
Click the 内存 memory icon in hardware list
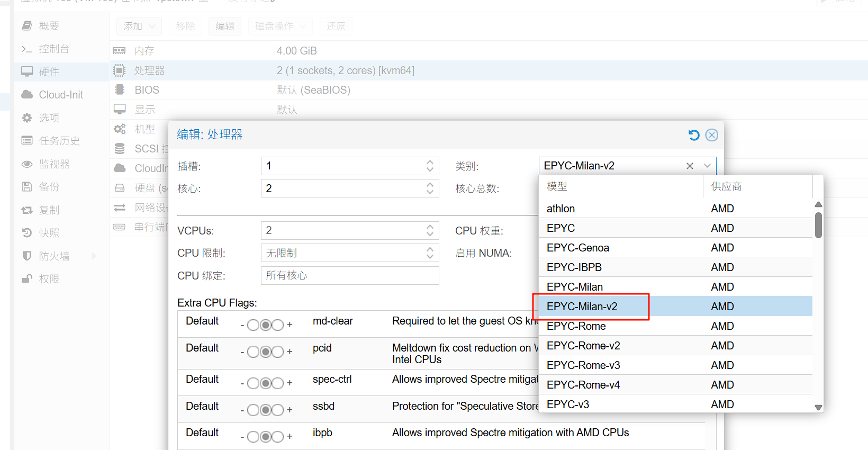[x=119, y=51]
